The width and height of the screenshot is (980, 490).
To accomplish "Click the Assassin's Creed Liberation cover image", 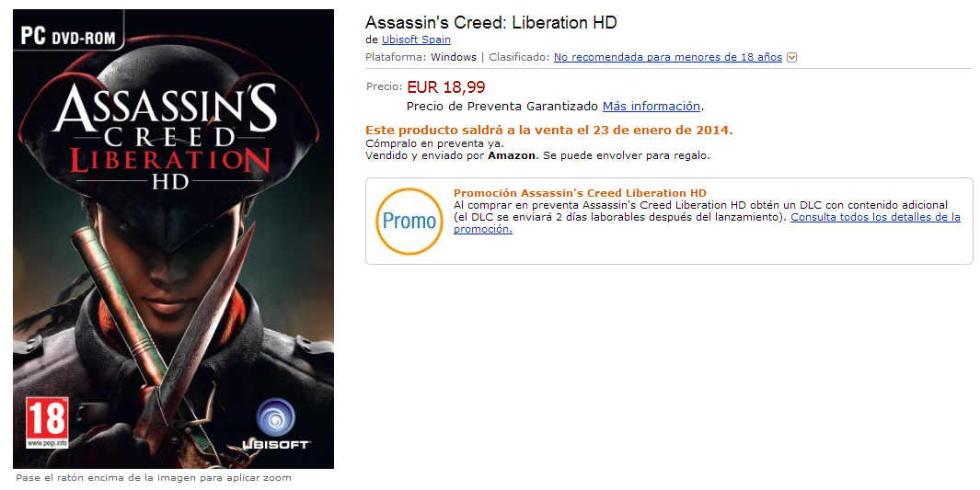I will (x=173, y=239).
